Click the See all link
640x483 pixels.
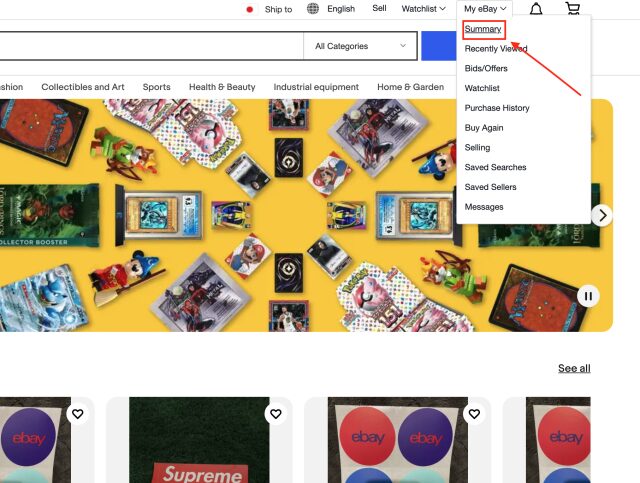click(x=574, y=368)
